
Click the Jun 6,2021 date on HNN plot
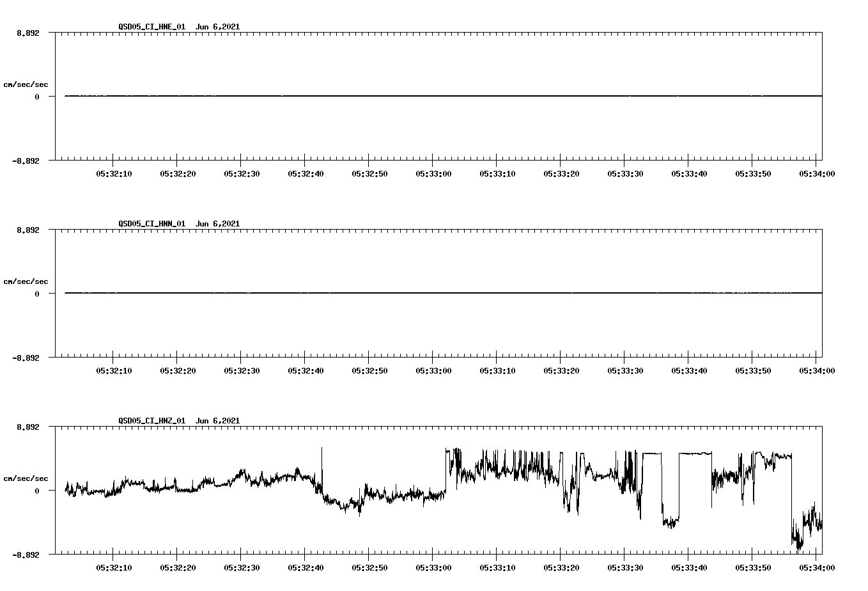point(218,224)
